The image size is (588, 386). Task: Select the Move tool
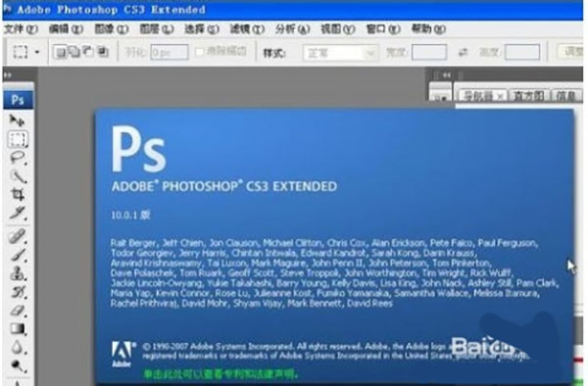[x=18, y=121]
